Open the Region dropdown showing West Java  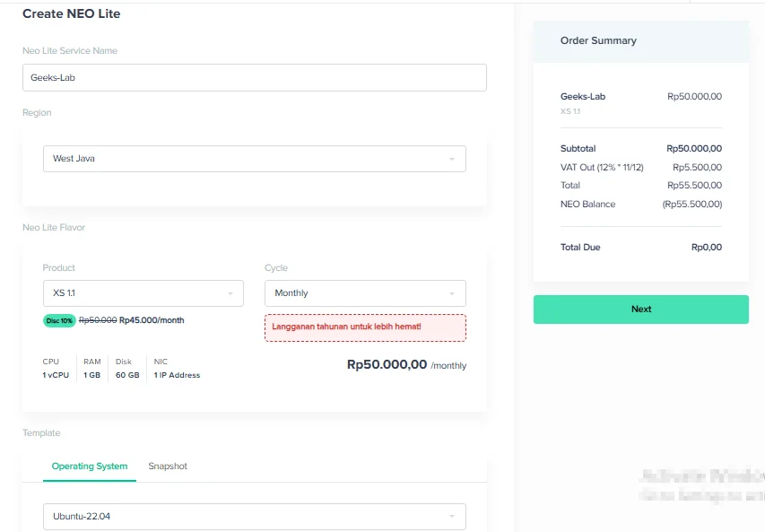254,158
